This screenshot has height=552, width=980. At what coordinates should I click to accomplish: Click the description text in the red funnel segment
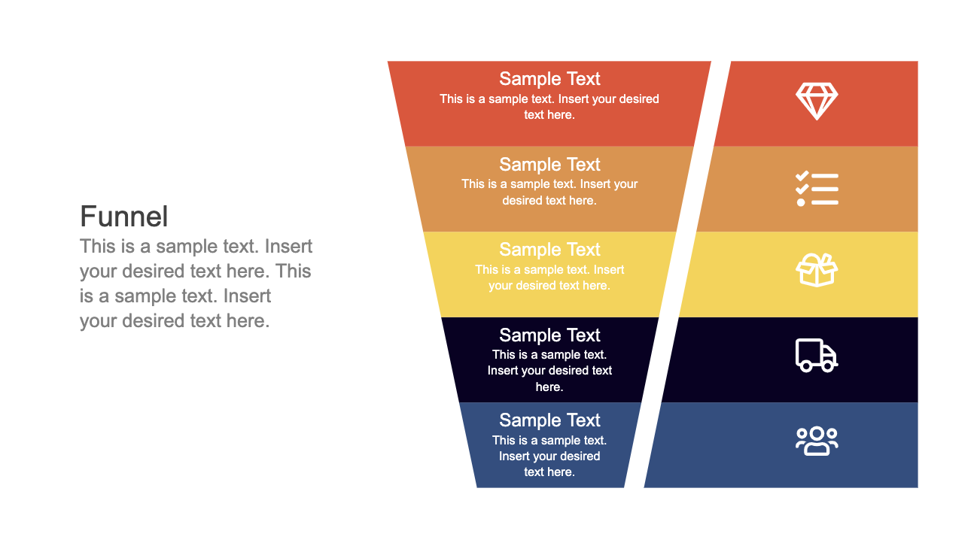pos(549,107)
